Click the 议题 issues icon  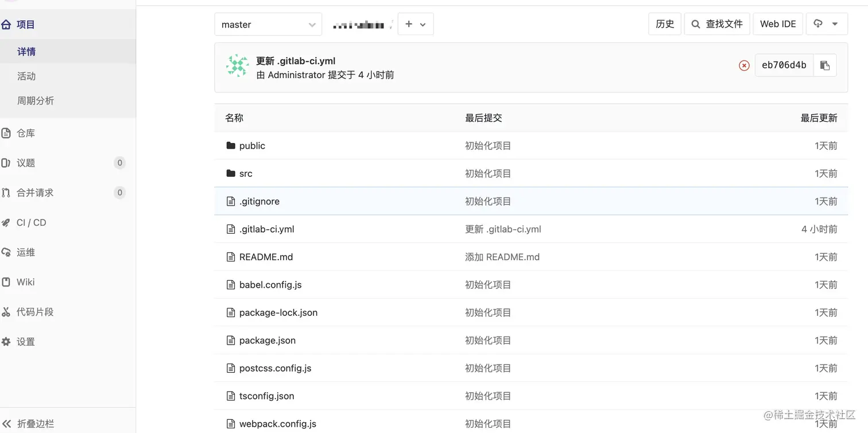coord(6,163)
